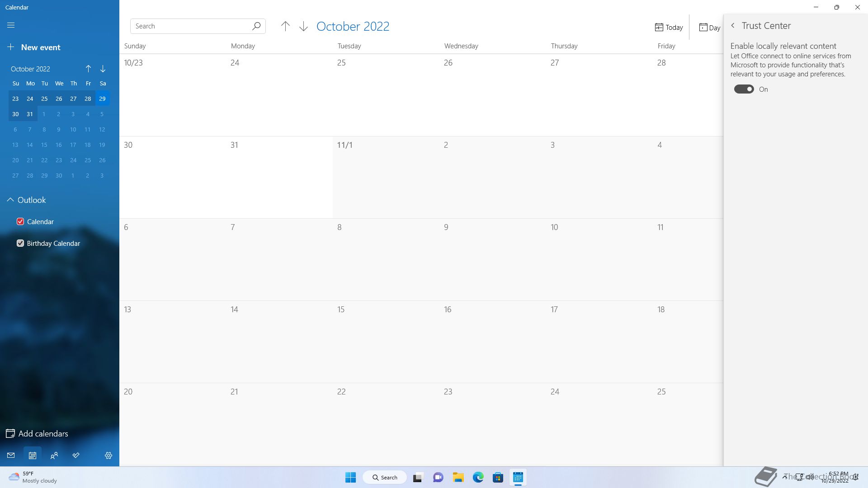Open Settings gear icon

(108, 455)
